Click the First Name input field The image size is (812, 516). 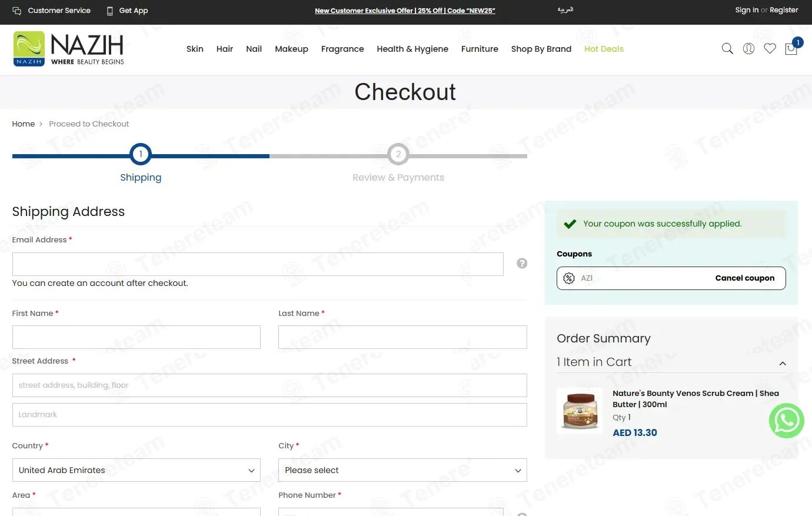coord(137,337)
